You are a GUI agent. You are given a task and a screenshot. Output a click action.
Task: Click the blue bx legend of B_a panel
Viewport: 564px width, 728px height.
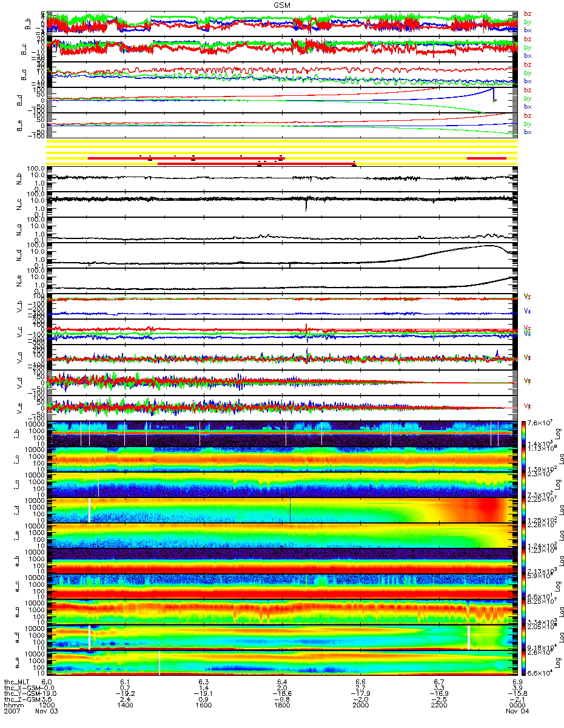point(528,81)
